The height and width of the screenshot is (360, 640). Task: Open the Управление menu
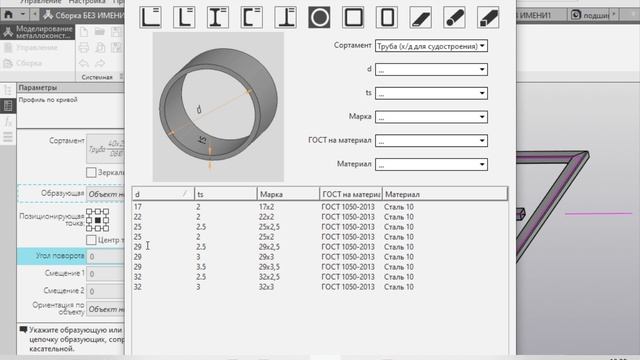click(40, 2)
